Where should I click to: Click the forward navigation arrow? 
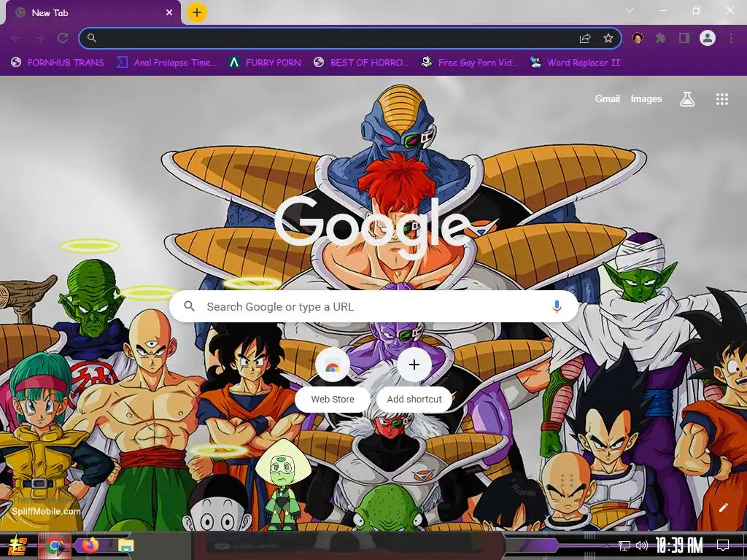coord(39,38)
